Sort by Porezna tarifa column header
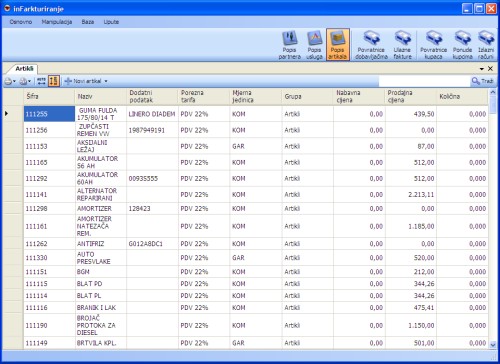Image resolution: width=500 pixels, height=364 pixels. [x=204, y=96]
